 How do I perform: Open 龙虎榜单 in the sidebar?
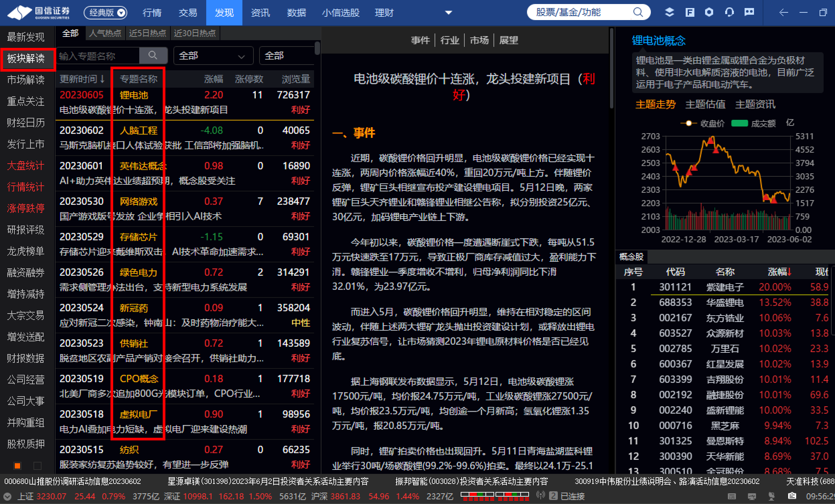point(26,251)
